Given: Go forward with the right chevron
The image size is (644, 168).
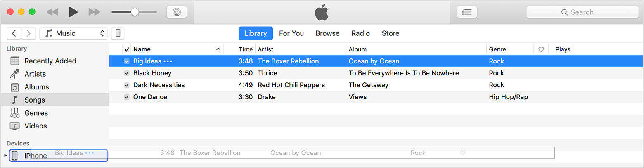Looking at the screenshot, I should tap(28, 33).
